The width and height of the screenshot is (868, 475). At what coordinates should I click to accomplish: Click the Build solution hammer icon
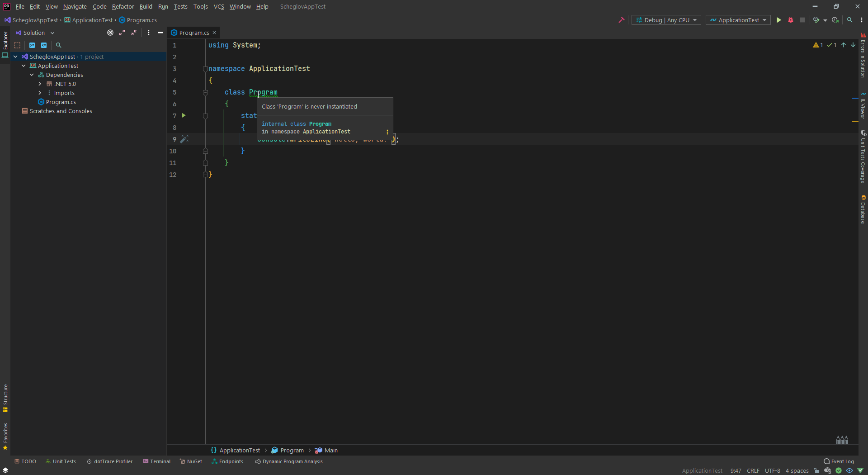(622, 20)
